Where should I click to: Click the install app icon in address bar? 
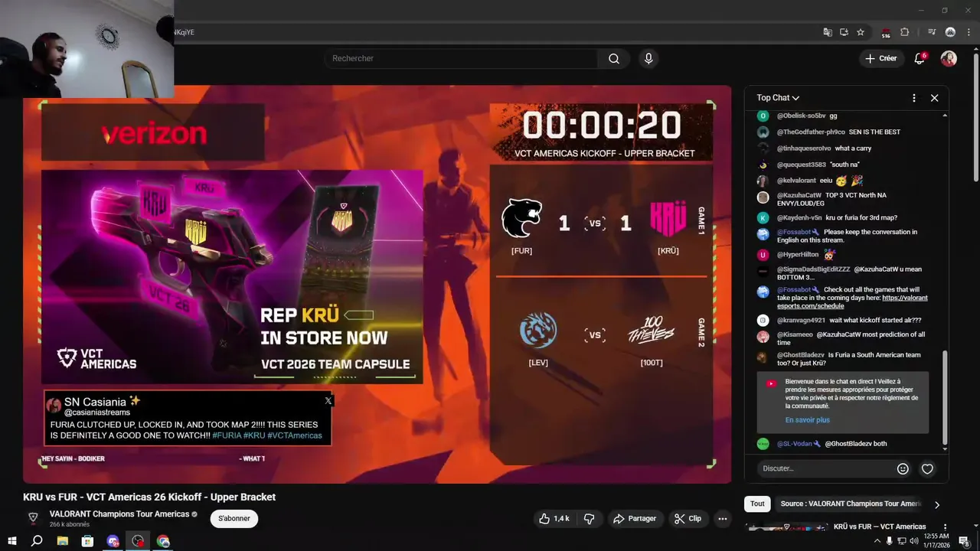844,32
